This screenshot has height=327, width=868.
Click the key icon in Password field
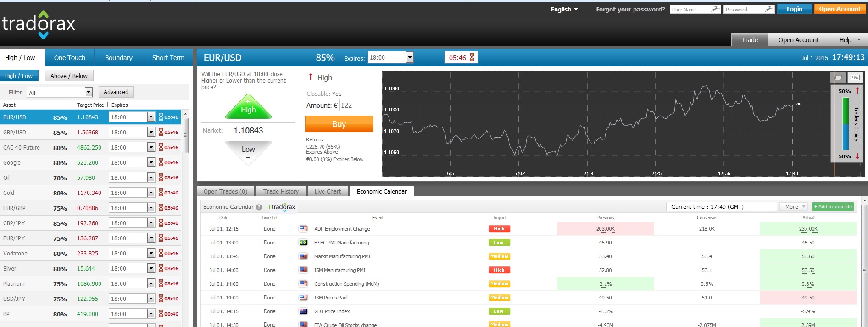(x=769, y=9)
